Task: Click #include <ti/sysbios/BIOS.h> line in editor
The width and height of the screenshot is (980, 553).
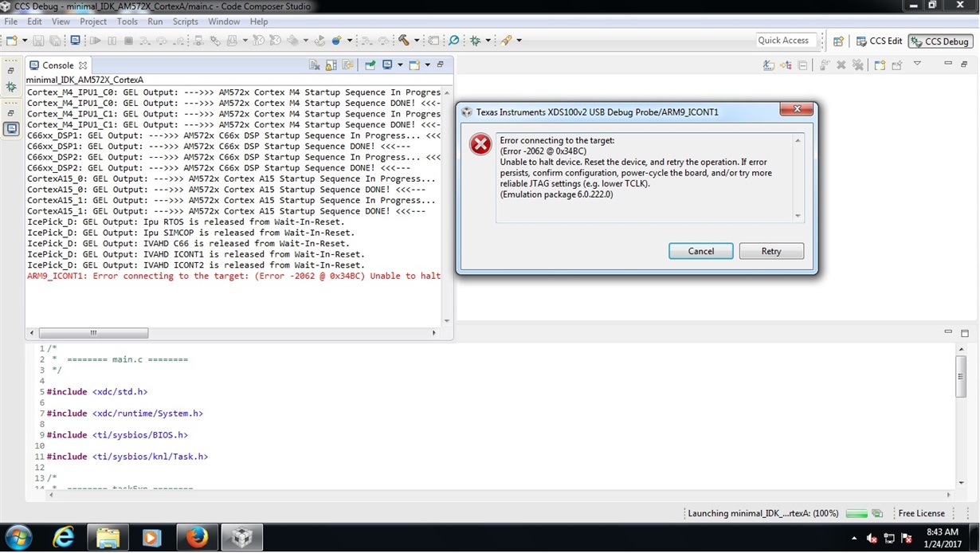Action: [117, 435]
